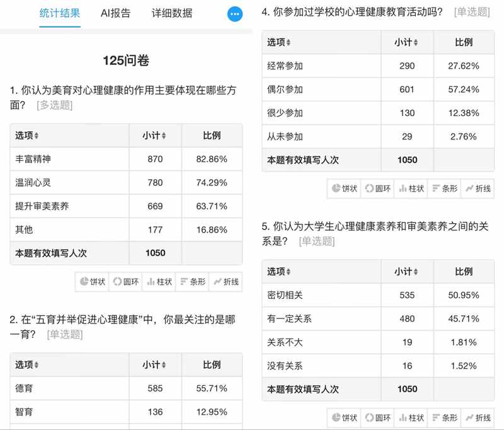Viewport: 504px width, 430px height.
Task: Open the 条形 bar chart for question 1
Action: 192,282
